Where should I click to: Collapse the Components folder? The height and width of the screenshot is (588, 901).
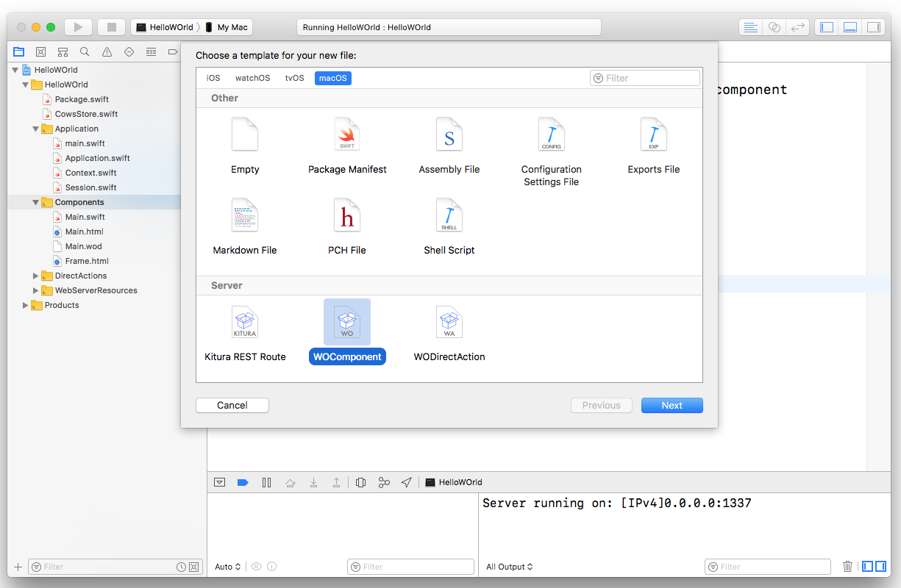coord(36,202)
